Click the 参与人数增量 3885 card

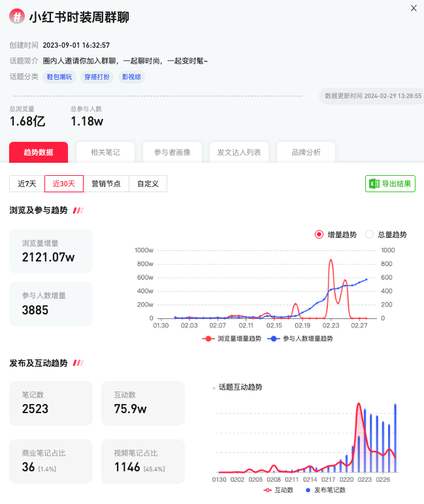[x=51, y=304]
